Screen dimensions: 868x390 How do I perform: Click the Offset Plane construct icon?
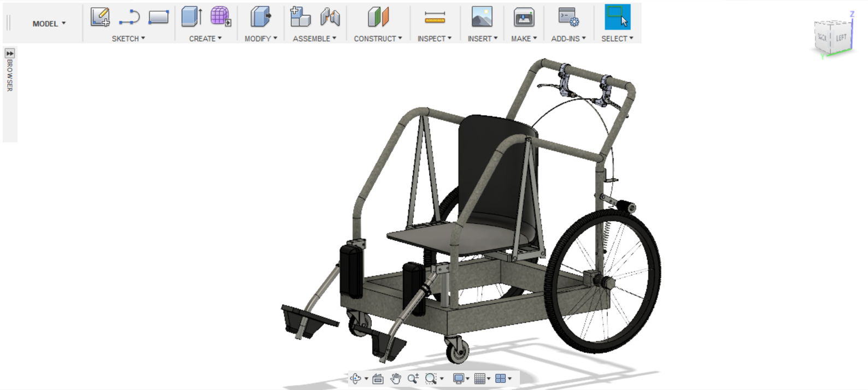coord(378,17)
